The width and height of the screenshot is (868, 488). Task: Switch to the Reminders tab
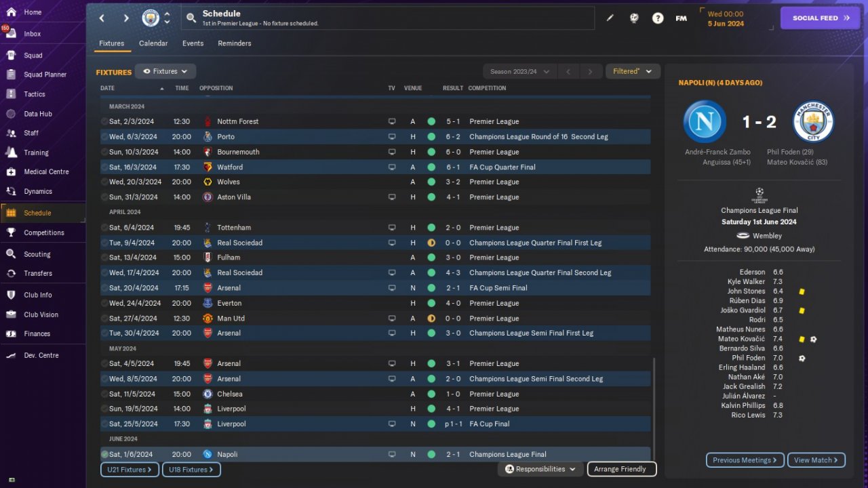[x=235, y=43]
